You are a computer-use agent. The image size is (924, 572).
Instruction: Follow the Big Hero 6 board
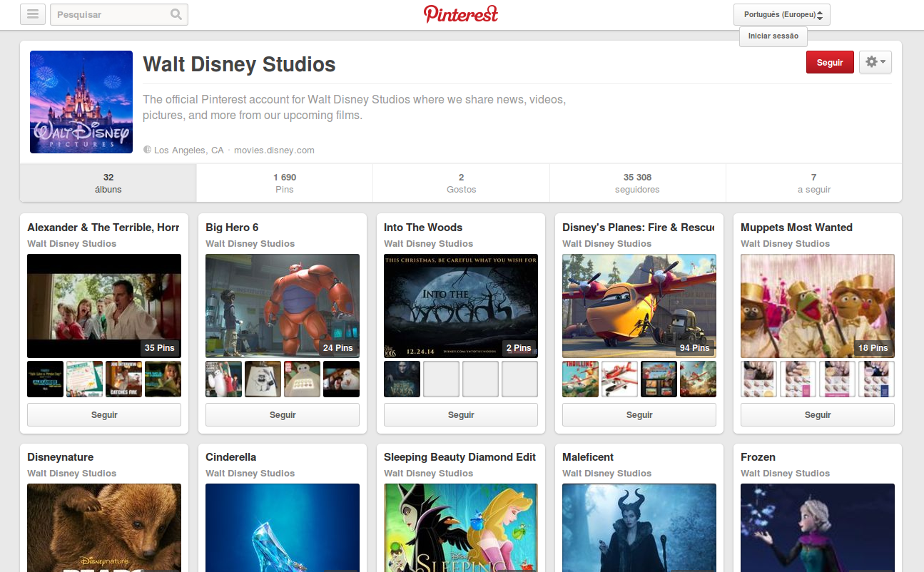[x=283, y=415]
